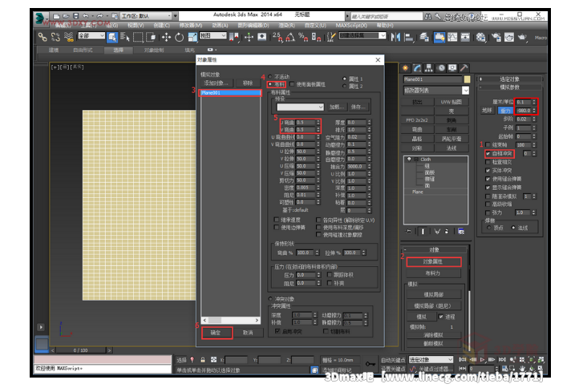Image resolution: width=575 pixels, height=392 pixels.
Task: Click the 0 / 100 time slider
Action: tap(80, 350)
